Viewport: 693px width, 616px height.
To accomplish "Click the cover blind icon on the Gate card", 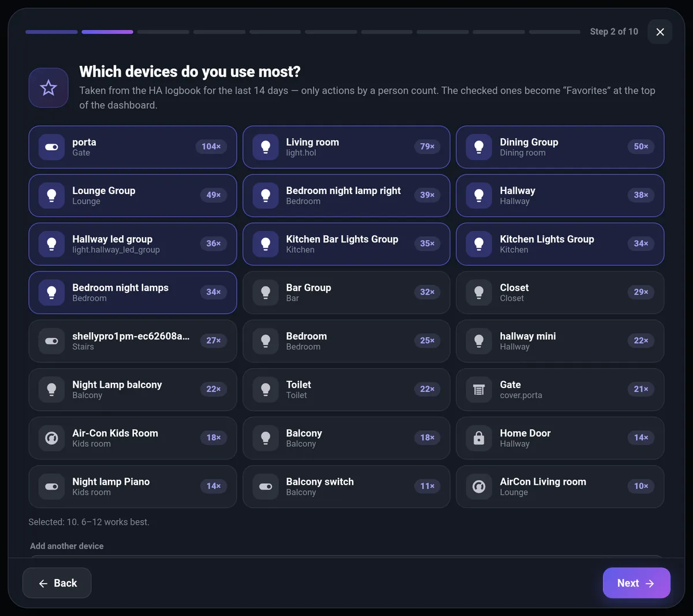I will (479, 390).
